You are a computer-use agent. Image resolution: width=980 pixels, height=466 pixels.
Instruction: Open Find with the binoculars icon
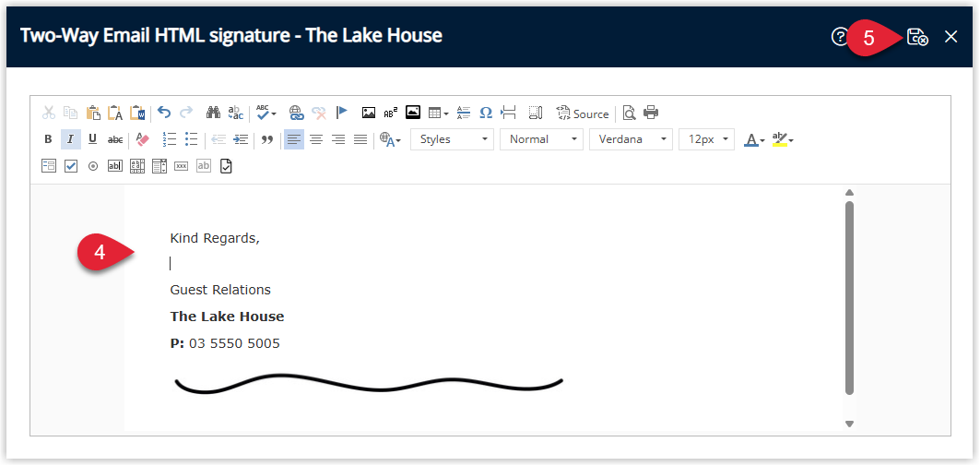pyautogui.click(x=214, y=114)
